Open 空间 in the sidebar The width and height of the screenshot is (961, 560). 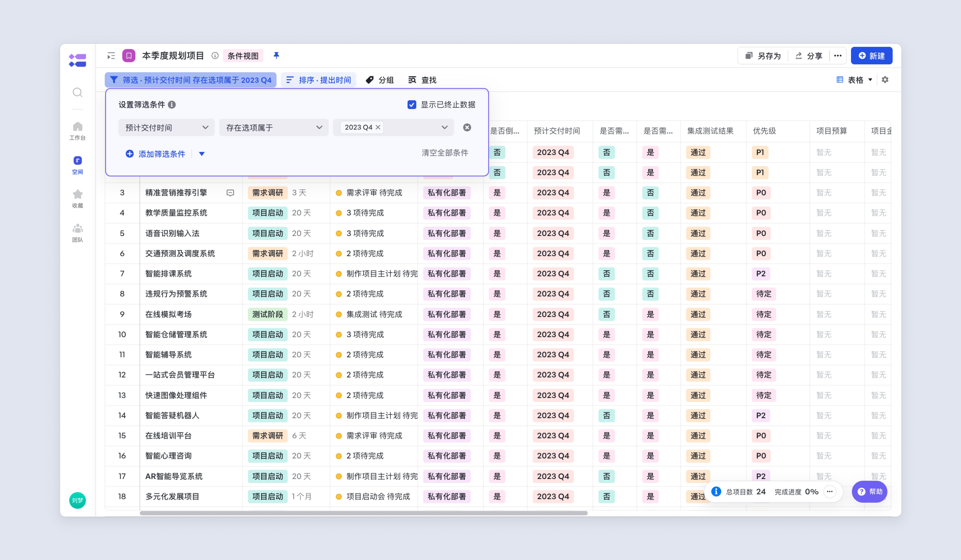tap(77, 165)
